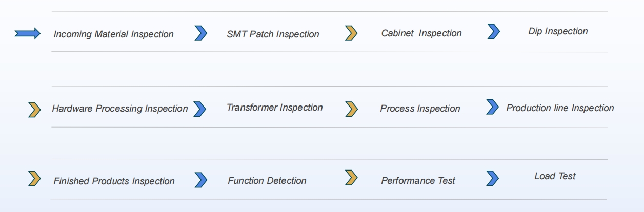
Task: Click the gold chevron before Finished Products Inspection
Action: click(x=34, y=179)
